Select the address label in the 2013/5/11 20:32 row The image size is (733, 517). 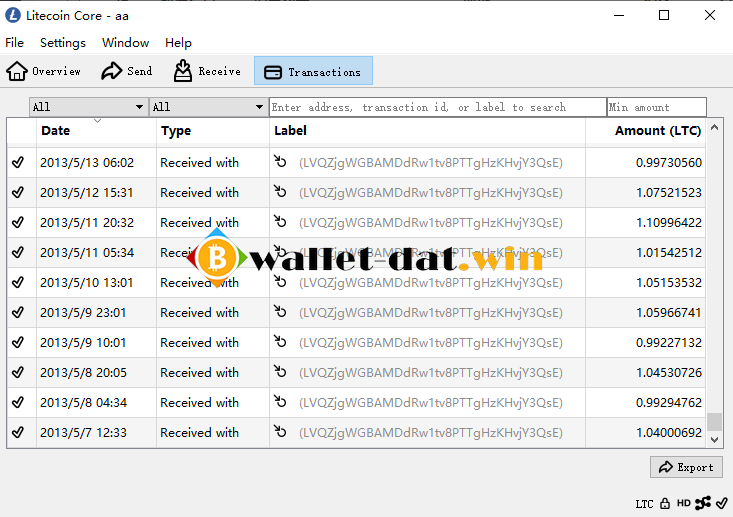[431, 223]
